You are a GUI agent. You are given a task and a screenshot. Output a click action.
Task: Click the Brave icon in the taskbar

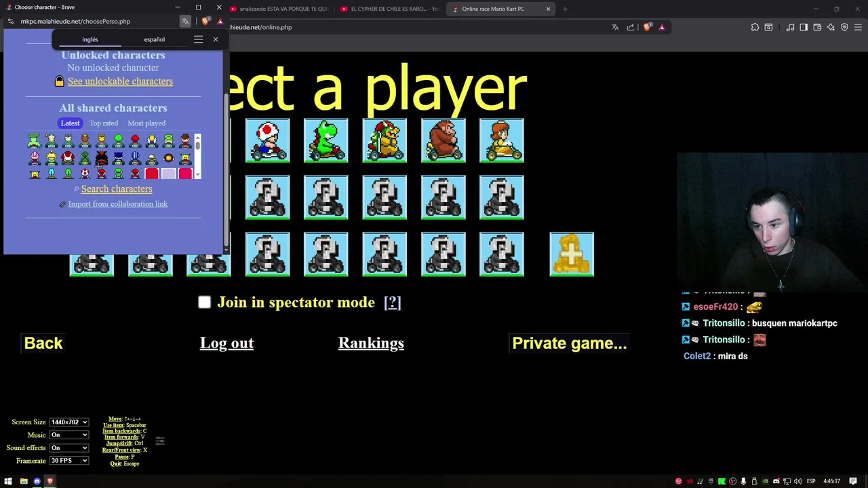(x=50, y=481)
